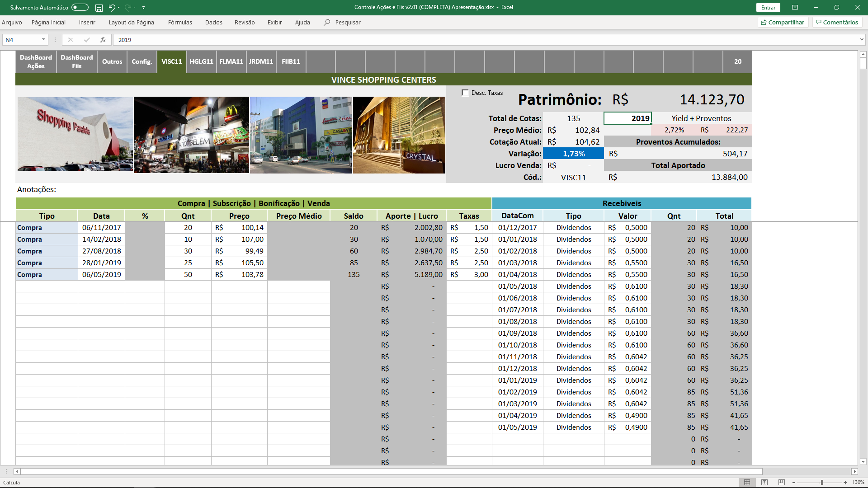The width and height of the screenshot is (868, 488).
Task: Click the Compartilhar button
Action: click(783, 22)
